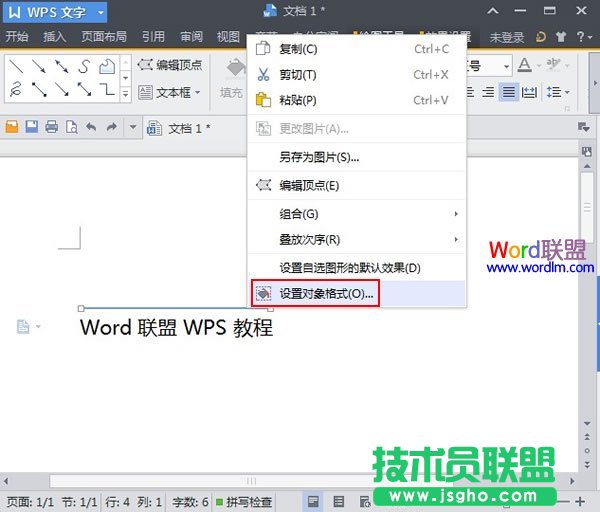
Task: Expand the 组合(G) submenu arrow
Action: coord(456,214)
